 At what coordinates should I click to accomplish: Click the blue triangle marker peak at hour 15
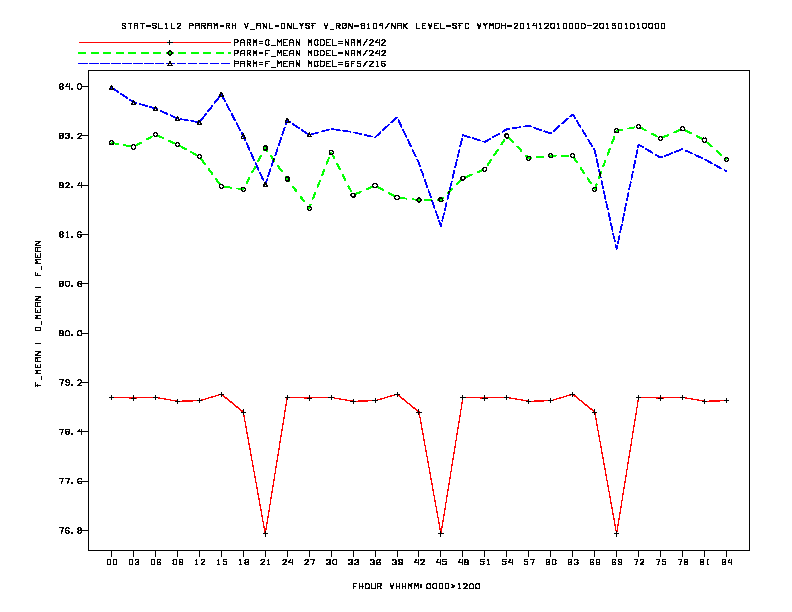221,94
